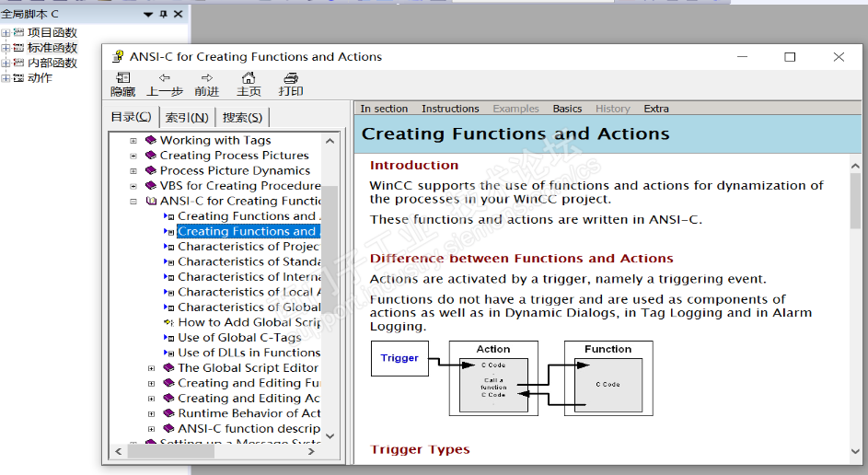The image size is (868, 475).
Task: Open the Basics menu
Action: click(567, 109)
